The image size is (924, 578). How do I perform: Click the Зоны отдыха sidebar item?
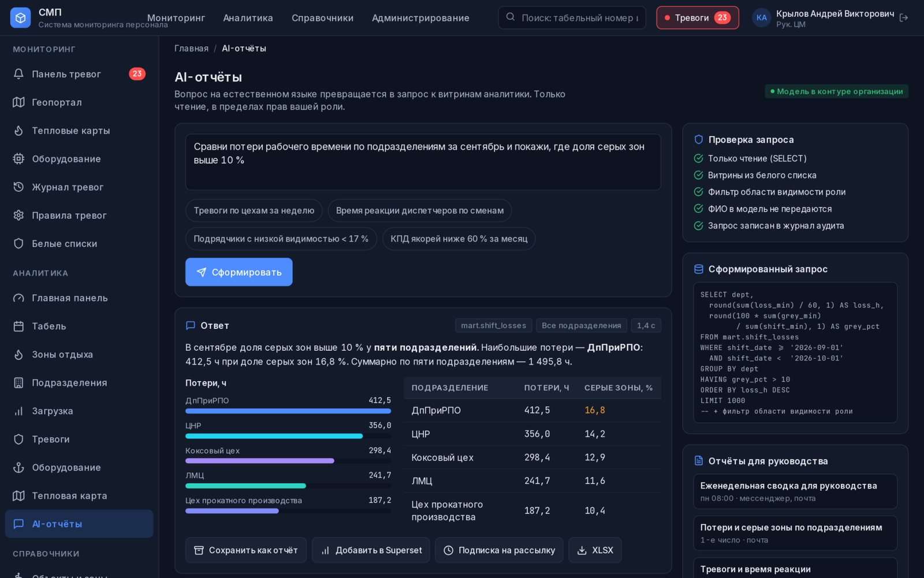[79, 355]
